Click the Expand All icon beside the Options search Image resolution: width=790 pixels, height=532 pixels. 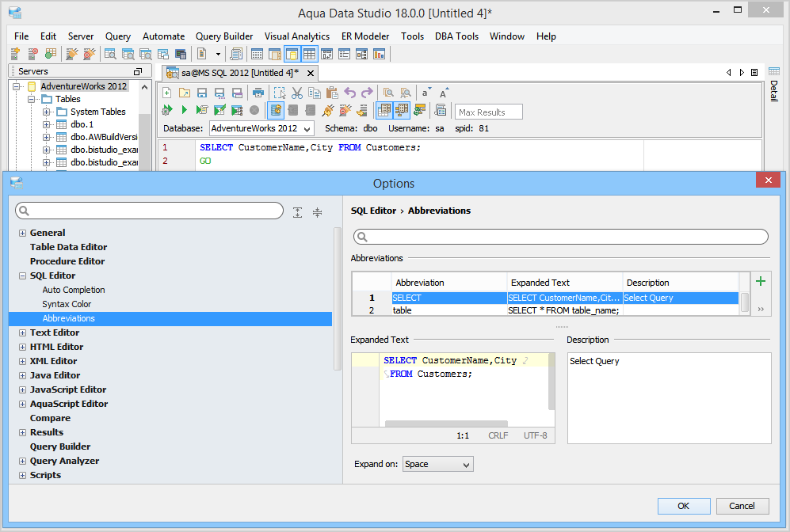tap(298, 212)
